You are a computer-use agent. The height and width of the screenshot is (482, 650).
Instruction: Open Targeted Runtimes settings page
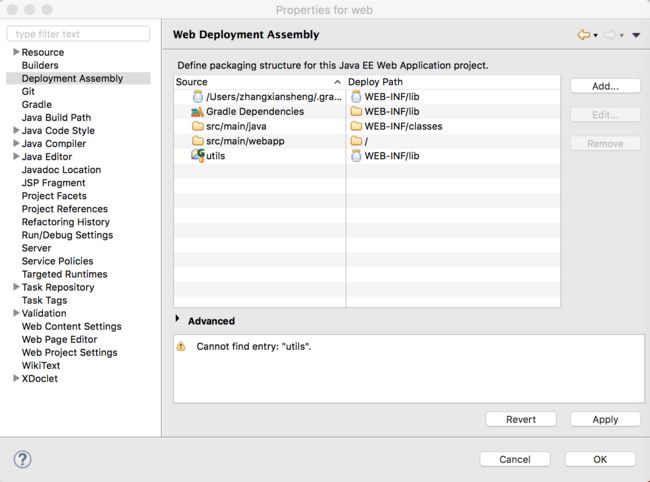[64, 274]
